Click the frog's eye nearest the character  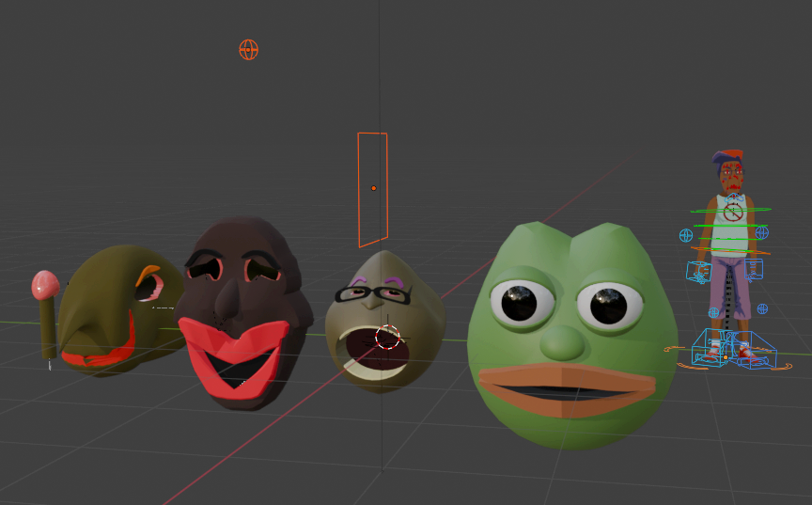[609, 306]
